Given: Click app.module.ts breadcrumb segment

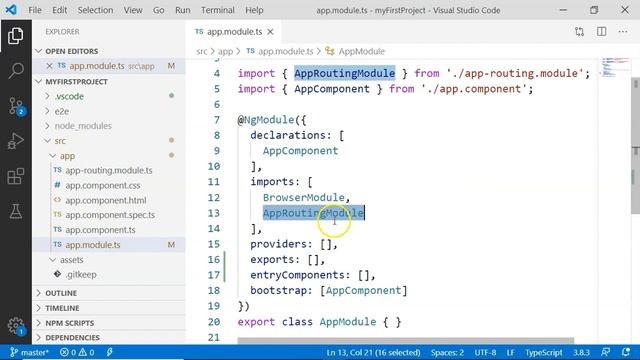Looking at the screenshot, I should 280,51.
